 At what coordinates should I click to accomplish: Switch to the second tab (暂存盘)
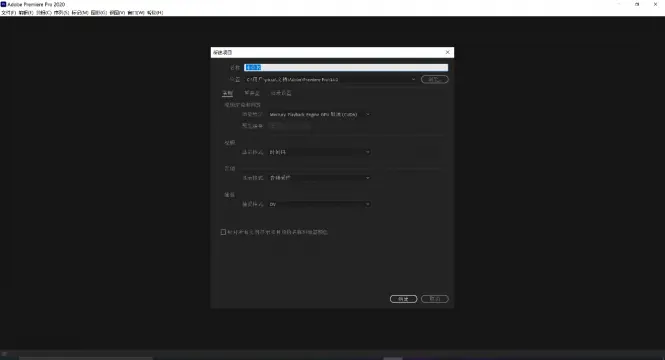252,93
